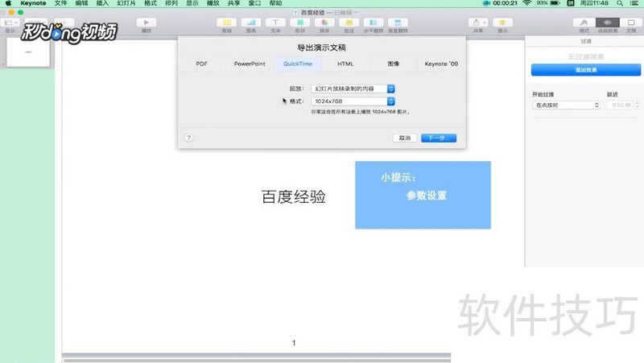Image resolution: width=644 pixels, height=363 pixels.
Task: Open the 文稿 document inspector icon
Action: click(631, 23)
